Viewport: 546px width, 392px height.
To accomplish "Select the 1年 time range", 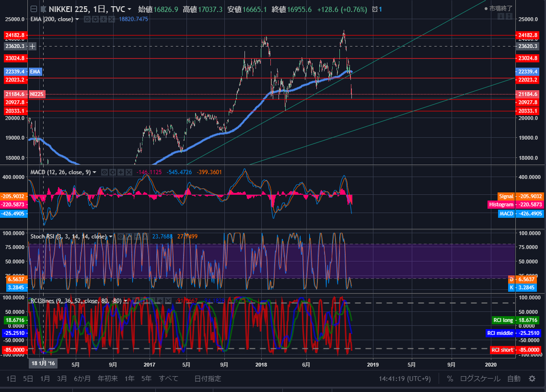I will click(x=130, y=379).
